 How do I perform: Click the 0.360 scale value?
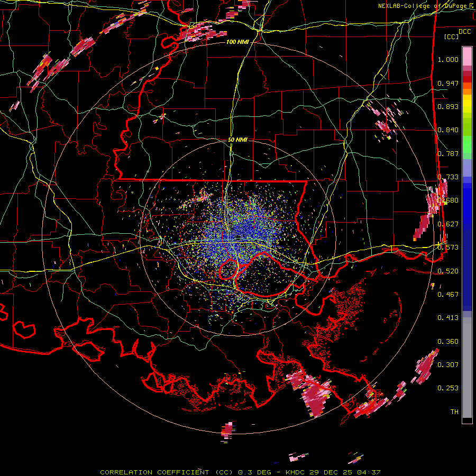click(448, 341)
